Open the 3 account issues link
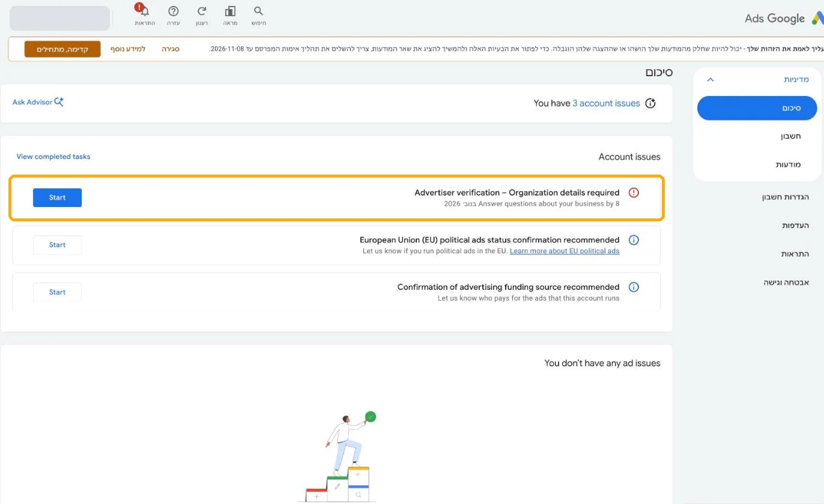Viewport: 824px width, 504px height. (x=606, y=103)
